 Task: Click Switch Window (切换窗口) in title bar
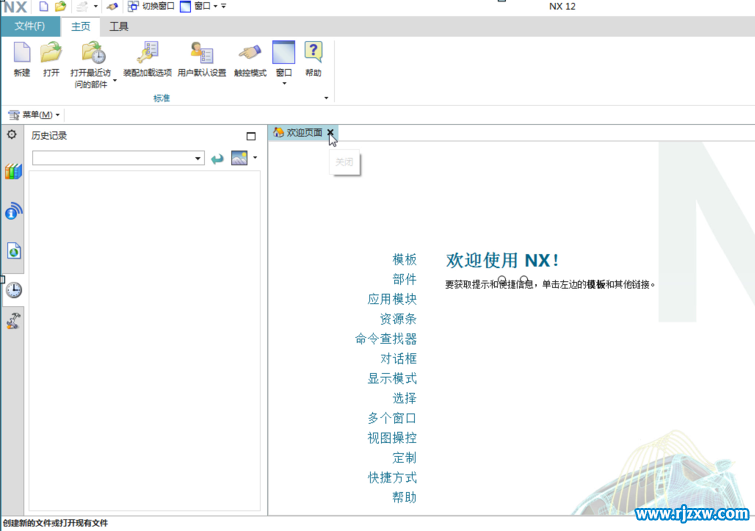click(x=151, y=6)
